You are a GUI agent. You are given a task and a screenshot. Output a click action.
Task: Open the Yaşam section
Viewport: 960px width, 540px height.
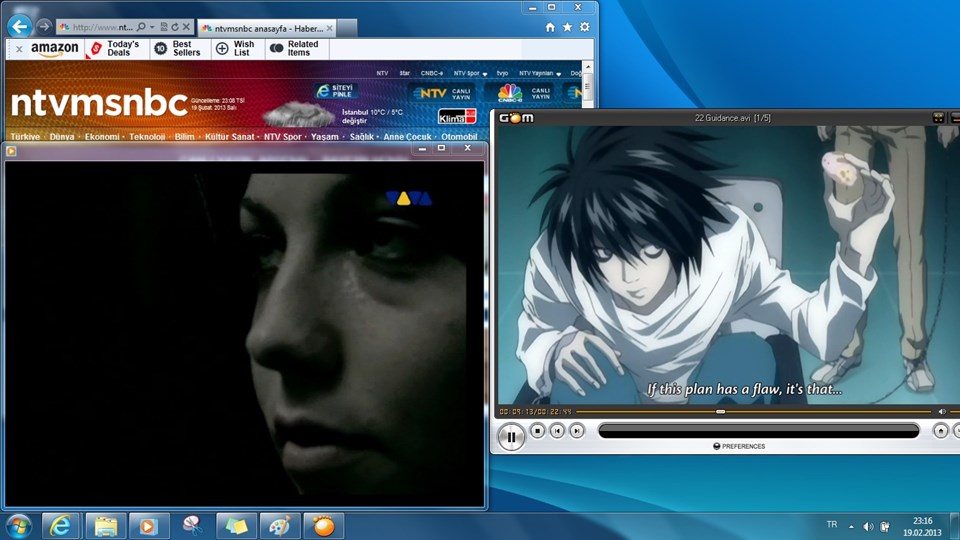324,137
